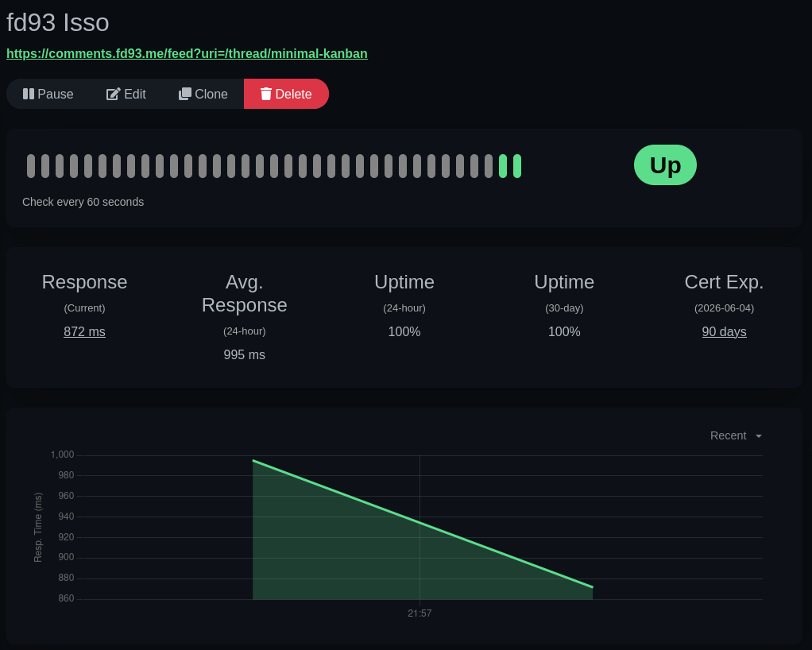Pause the fd93 Isso monitor
This screenshot has width=812, height=650.
point(48,94)
